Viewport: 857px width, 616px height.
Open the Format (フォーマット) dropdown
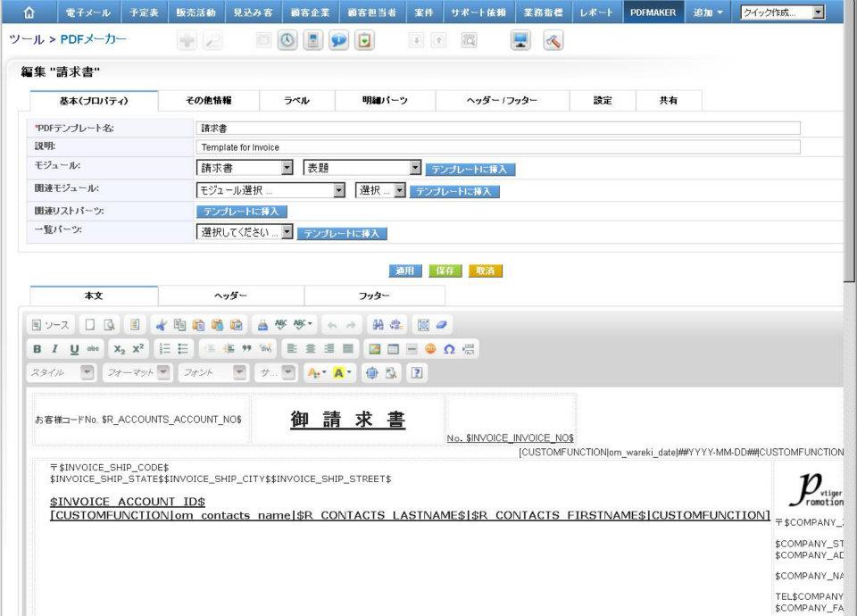coord(137,373)
